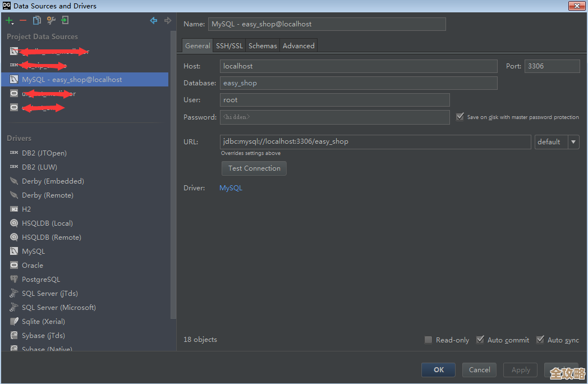Viewport: 588px width, 384px height.
Task: Click into the Database field easy_shop
Action: 358,83
